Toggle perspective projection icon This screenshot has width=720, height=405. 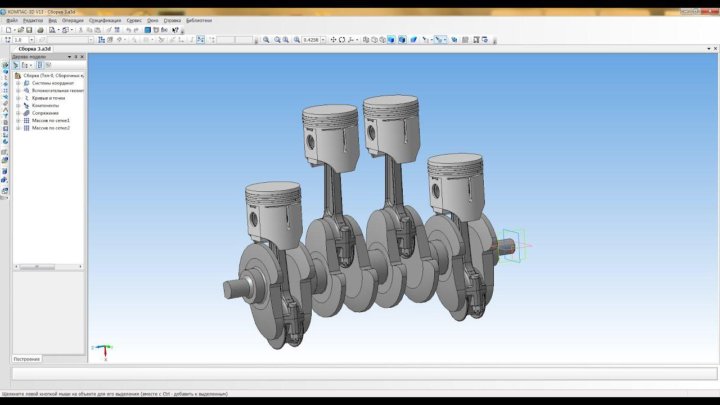tap(414, 40)
